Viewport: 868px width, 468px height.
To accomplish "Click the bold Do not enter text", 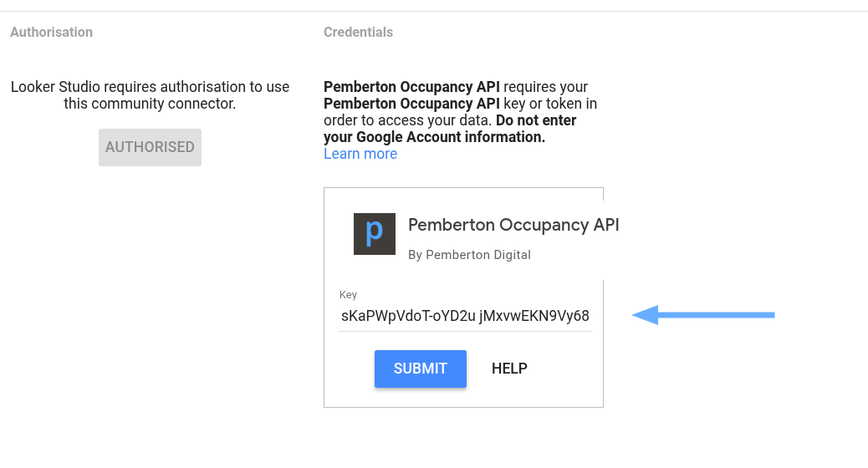I will pyautogui.click(x=536, y=120).
